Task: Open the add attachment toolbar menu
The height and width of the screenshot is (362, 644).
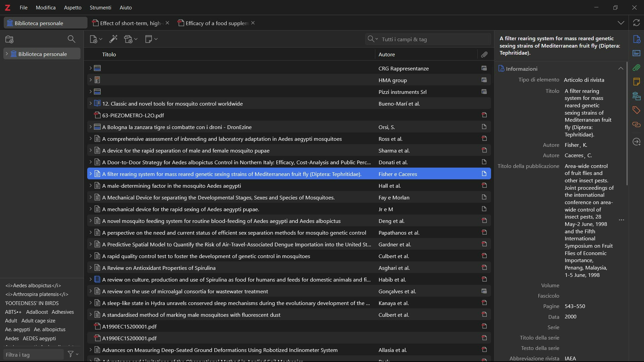Action: coord(130,39)
